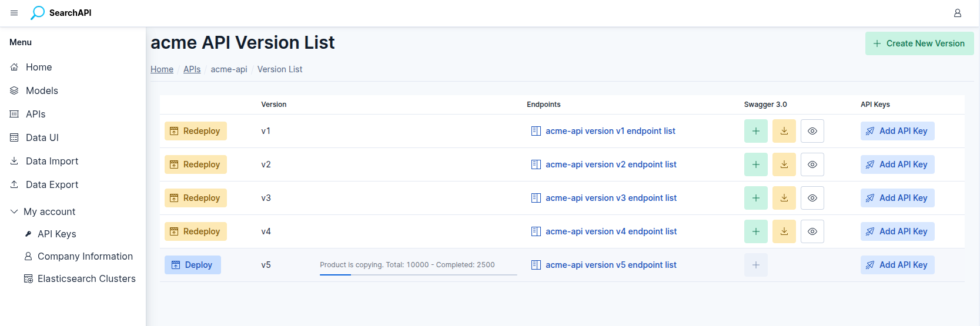This screenshot has height=326, width=980.
Task: Open the hamburger menu icon
Action: click(14, 13)
